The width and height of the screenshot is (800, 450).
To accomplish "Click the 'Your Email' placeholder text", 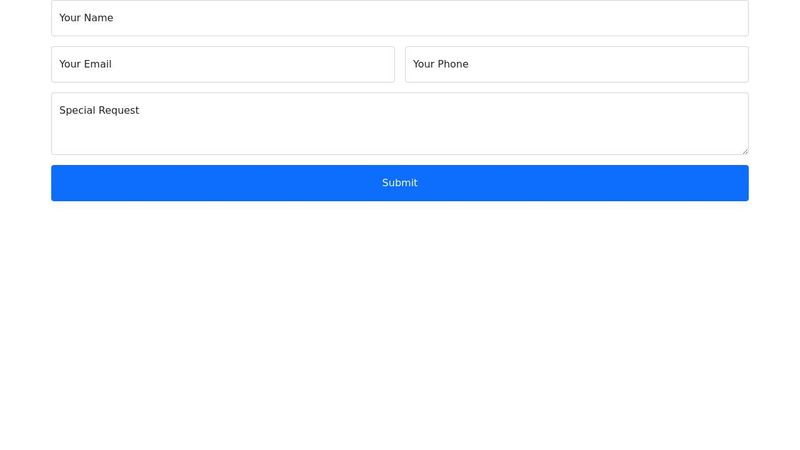I will pos(85,64).
